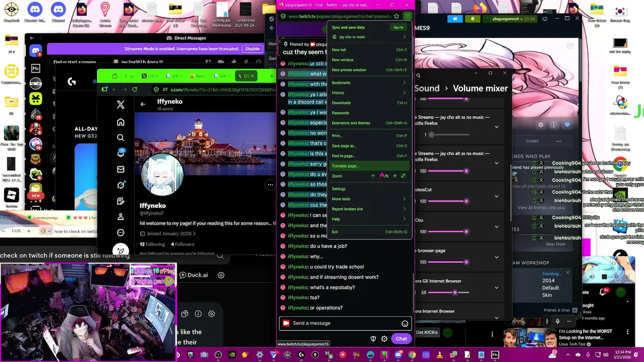Expand first Streams Firefox volume mixer entry
The width and height of the screenshot is (644, 362).
(x=497, y=127)
